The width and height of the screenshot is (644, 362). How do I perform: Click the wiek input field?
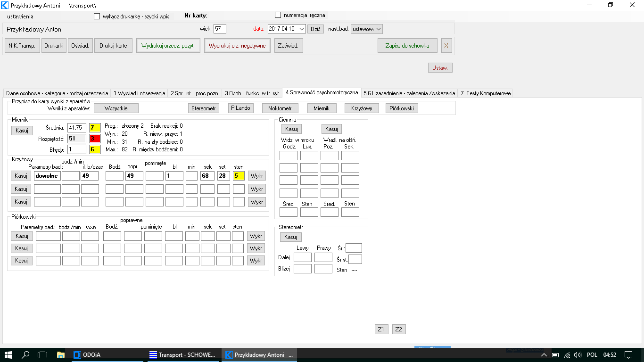[x=220, y=29]
